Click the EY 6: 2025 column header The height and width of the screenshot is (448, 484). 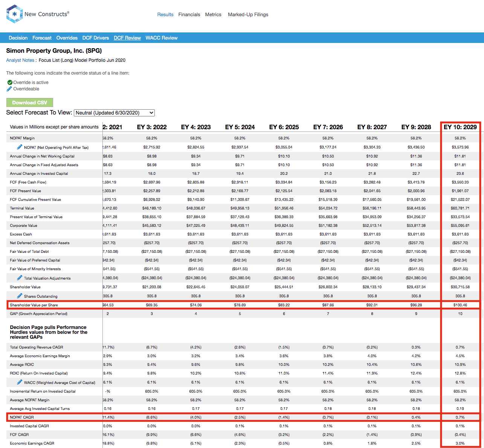click(284, 127)
